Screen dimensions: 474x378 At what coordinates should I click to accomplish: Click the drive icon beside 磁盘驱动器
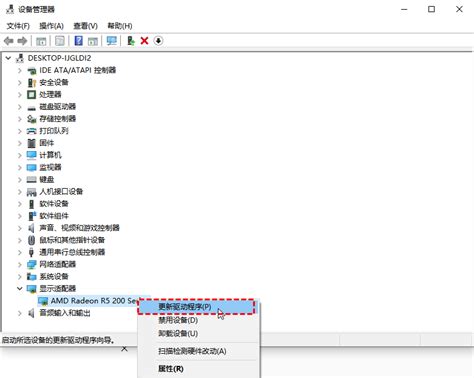(x=32, y=107)
